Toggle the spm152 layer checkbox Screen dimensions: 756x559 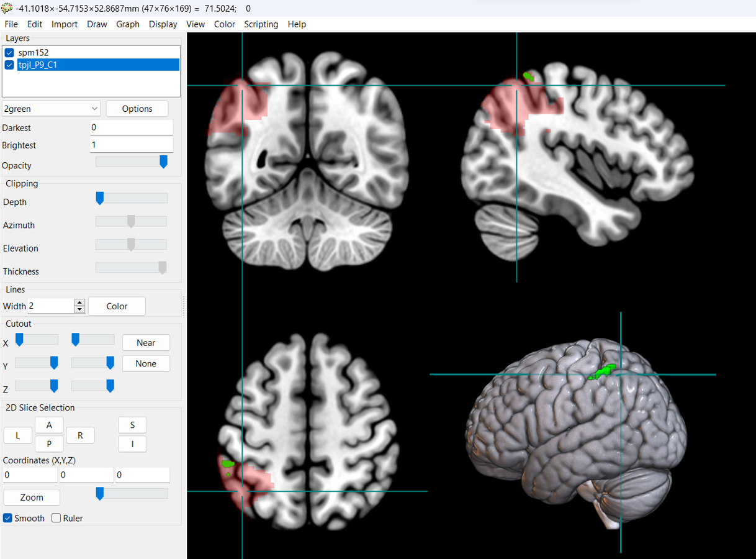pyautogui.click(x=9, y=53)
